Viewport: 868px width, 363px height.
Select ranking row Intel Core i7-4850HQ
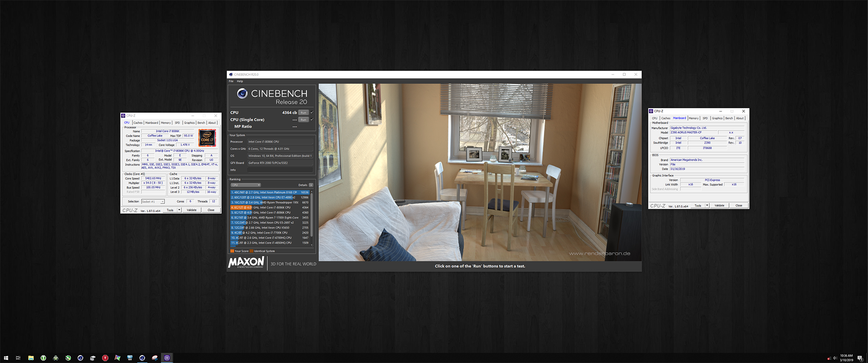pos(270,243)
